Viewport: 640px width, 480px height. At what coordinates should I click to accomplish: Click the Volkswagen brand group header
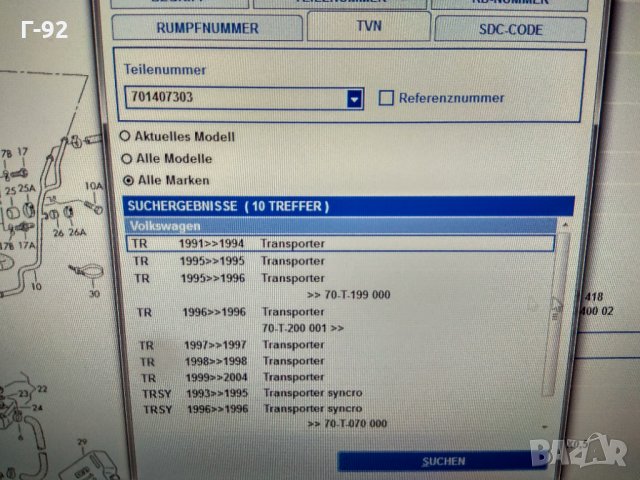[x=340, y=226]
